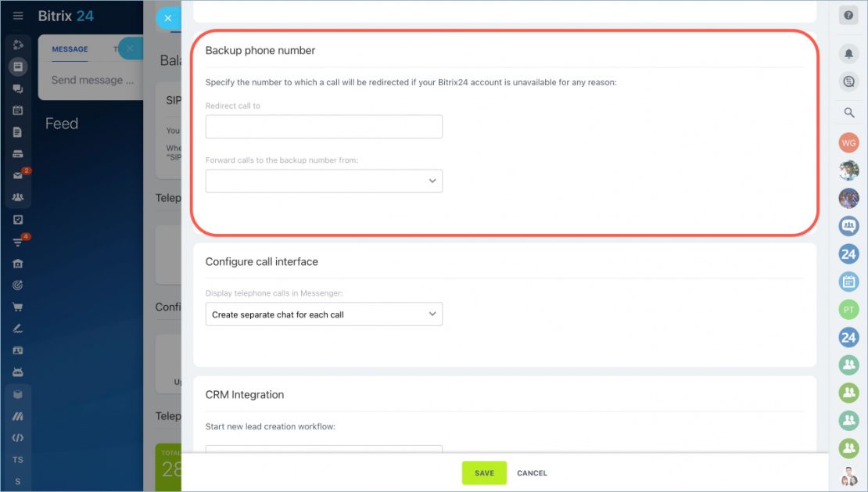Switch to the MESSAGE tab
This screenshot has width=868, height=492.
[x=70, y=49]
